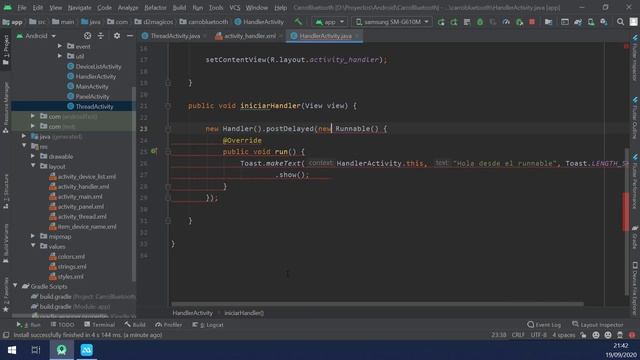Screen dimensions: 640x360
Task: Click the red Stop button in toolbar
Action: (x=532, y=22)
